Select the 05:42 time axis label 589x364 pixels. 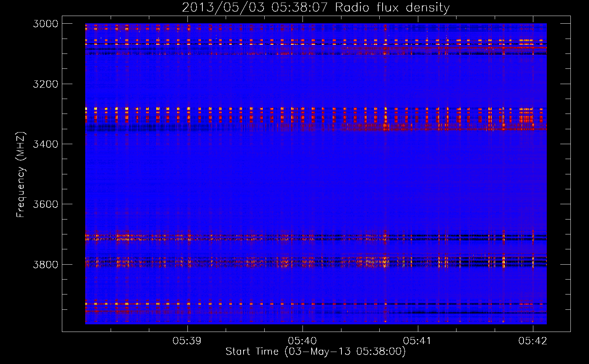533,341
